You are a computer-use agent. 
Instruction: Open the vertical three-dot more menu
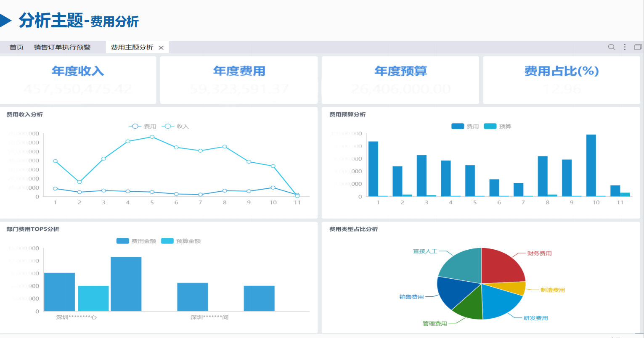(x=625, y=47)
